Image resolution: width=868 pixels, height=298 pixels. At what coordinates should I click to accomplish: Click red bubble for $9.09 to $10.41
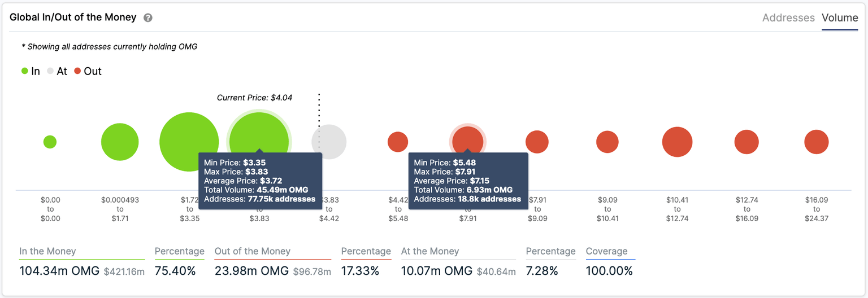point(607,142)
